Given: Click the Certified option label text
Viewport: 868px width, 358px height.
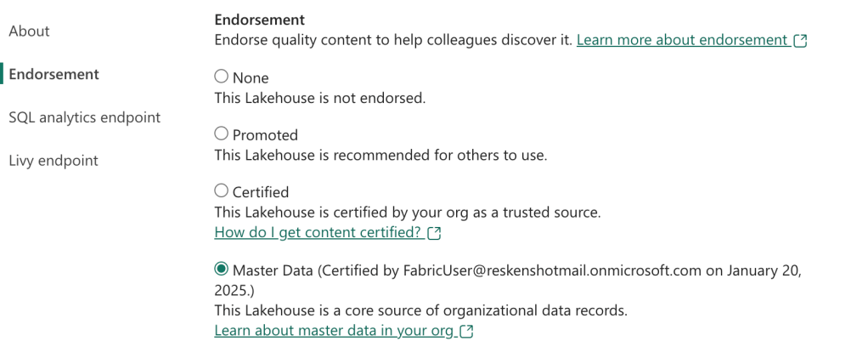Looking at the screenshot, I should tap(261, 192).
